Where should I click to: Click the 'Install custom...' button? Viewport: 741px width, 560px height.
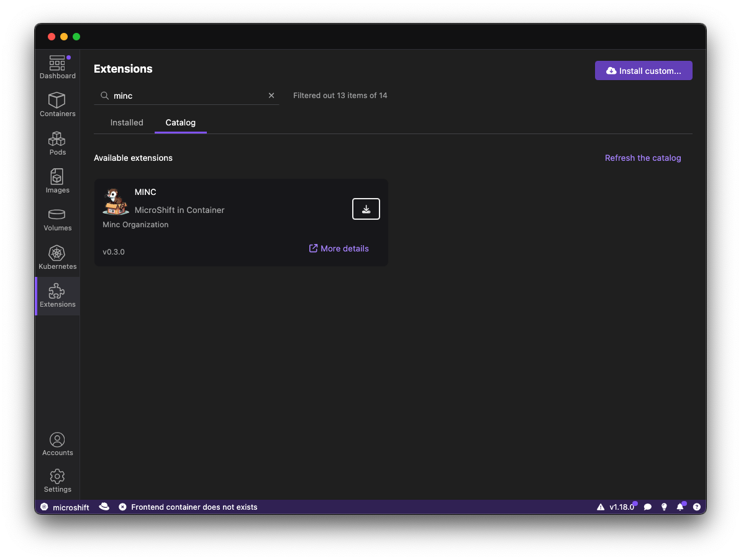click(x=643, y=71)
